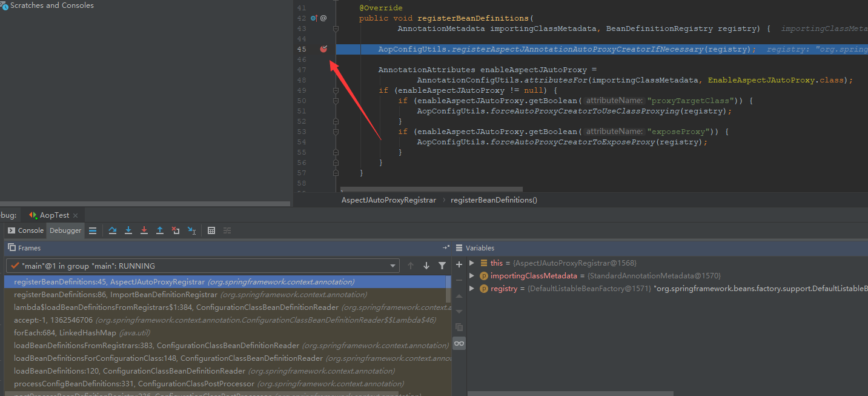Image resolution: width=868 pixels, height=396 pixels.
Task: Click the Step Out debugger icon
Action: click(x=160, y=230)
